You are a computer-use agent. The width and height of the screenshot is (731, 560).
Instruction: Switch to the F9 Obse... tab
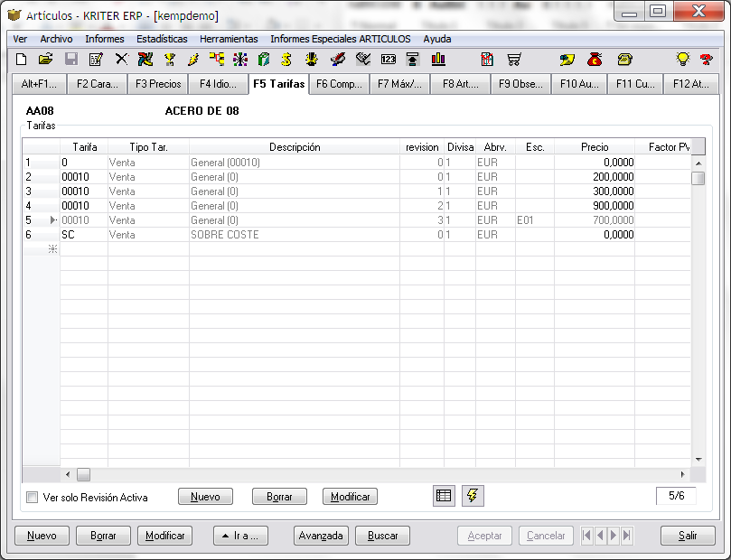(520, 84)
